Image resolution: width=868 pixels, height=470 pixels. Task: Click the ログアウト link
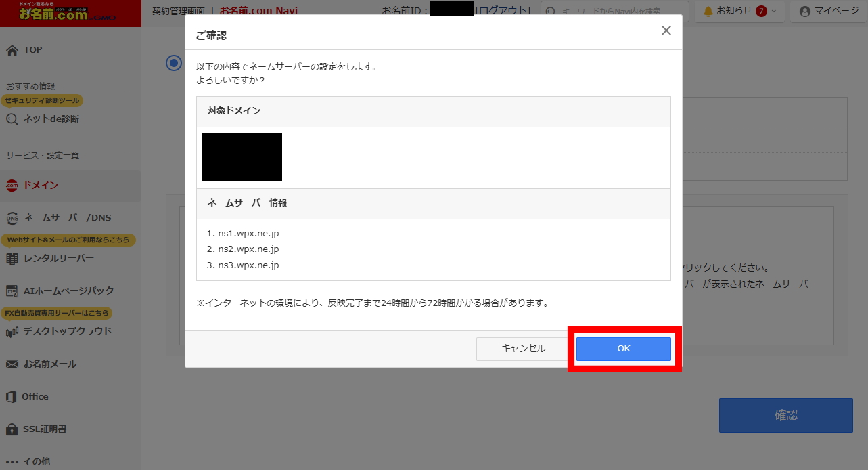503,11
